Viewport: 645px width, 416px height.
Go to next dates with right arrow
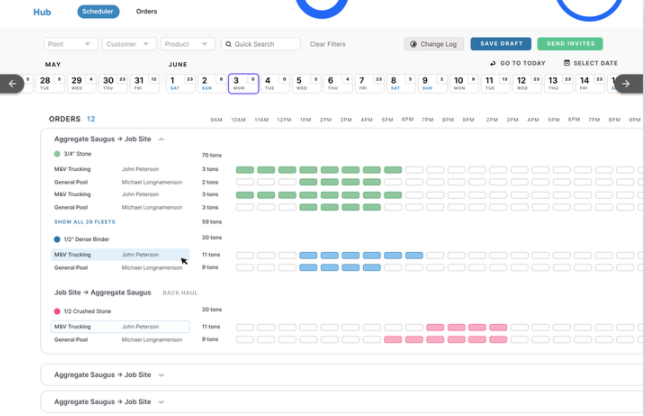click(628, 84)
